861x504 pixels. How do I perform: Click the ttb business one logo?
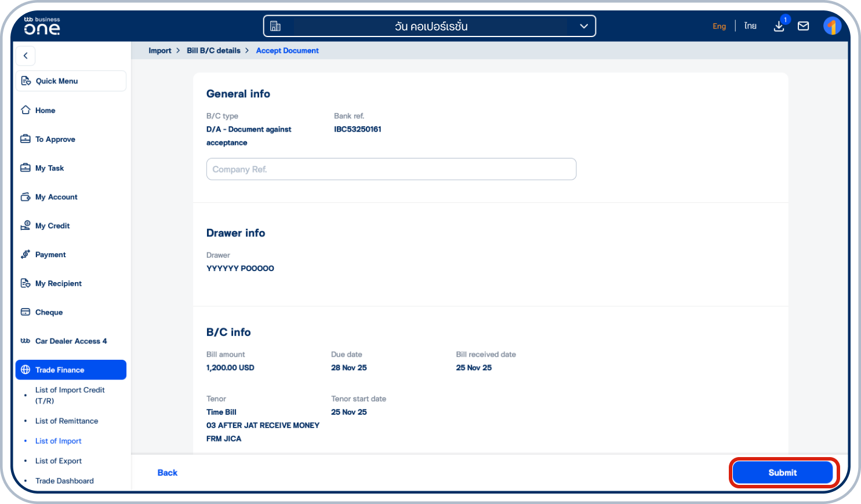pos(42,26)
